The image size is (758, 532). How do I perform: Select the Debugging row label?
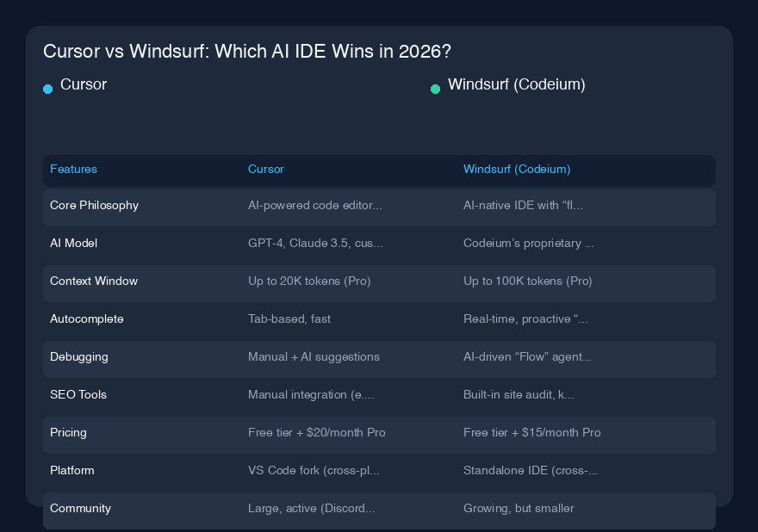pos(79,357)
